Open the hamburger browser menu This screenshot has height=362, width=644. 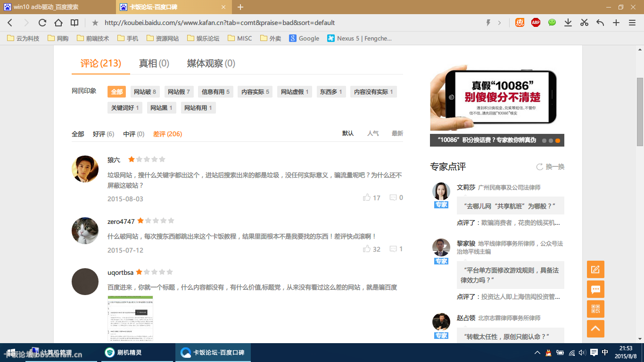[632, 23]
